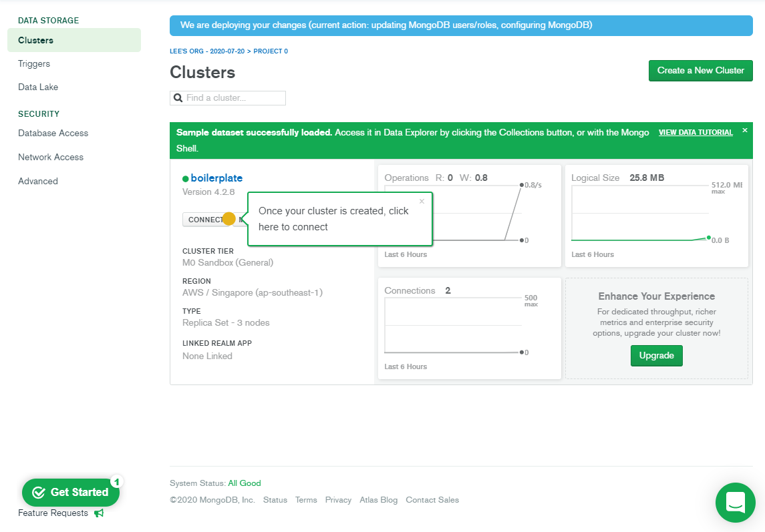Click AWS / Singapore (ap-southeast-1) region text
Screen dimensions: 765x532
point(253,293)
